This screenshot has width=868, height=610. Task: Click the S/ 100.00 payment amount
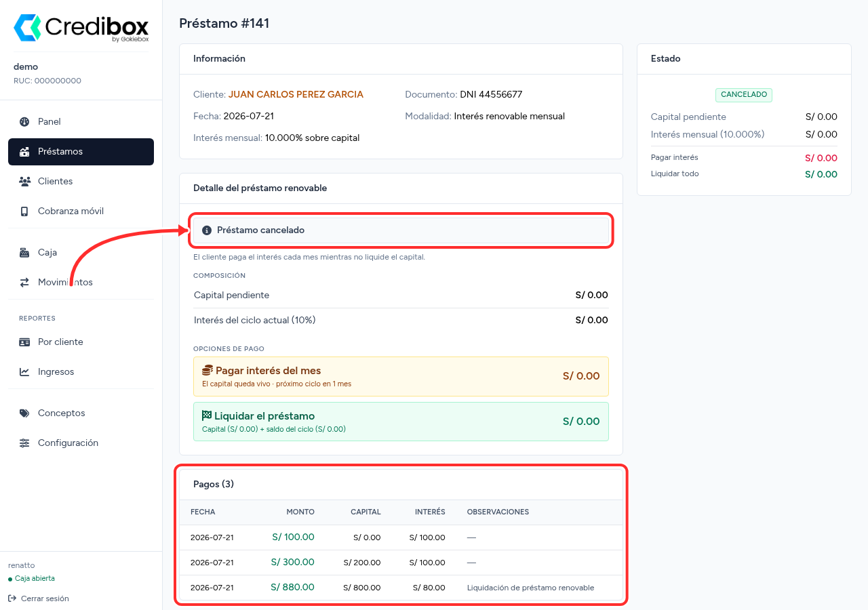pos(293,537)
